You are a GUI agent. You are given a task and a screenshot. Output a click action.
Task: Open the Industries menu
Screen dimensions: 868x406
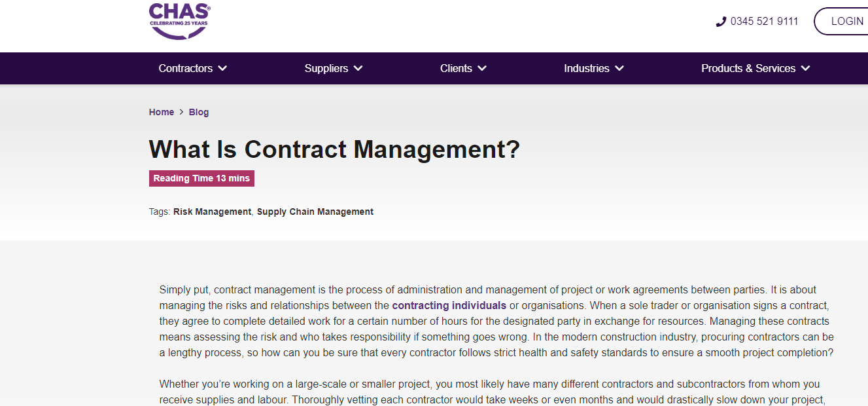point(587,68)
